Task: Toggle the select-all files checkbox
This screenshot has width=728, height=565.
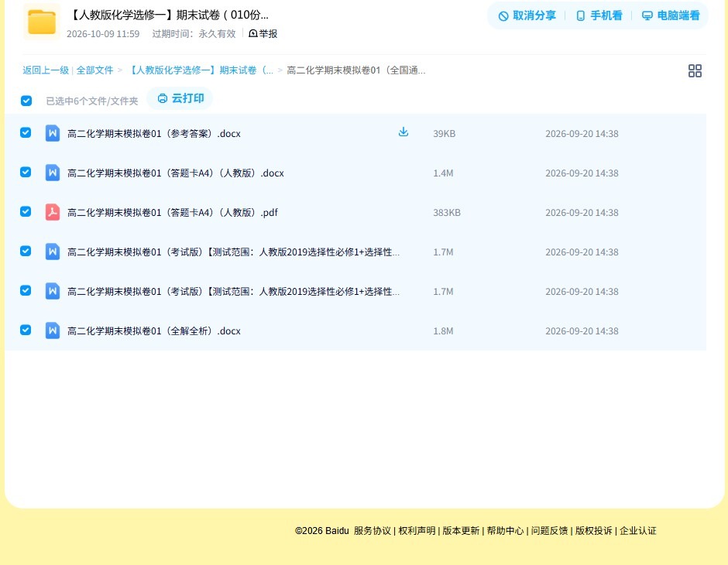Action: (x=26, y=101)
